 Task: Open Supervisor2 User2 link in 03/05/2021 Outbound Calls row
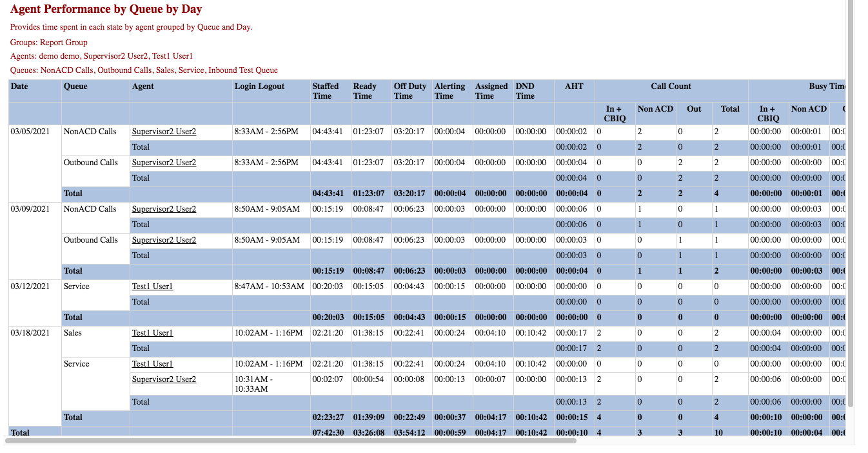coord(164,163)
